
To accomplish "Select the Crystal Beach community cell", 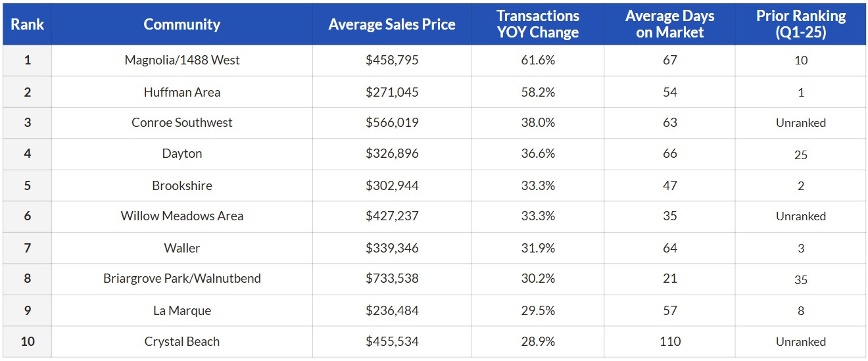I will pos(182,341).
